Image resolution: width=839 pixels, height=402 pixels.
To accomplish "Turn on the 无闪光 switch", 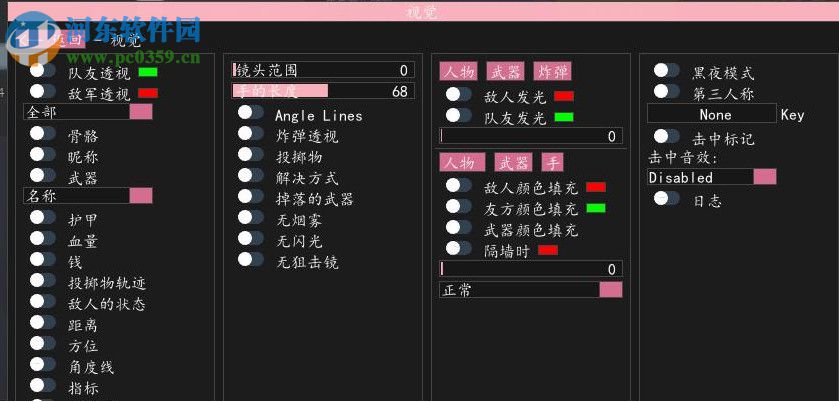I will pyautogui.click(x=251, y=238).
